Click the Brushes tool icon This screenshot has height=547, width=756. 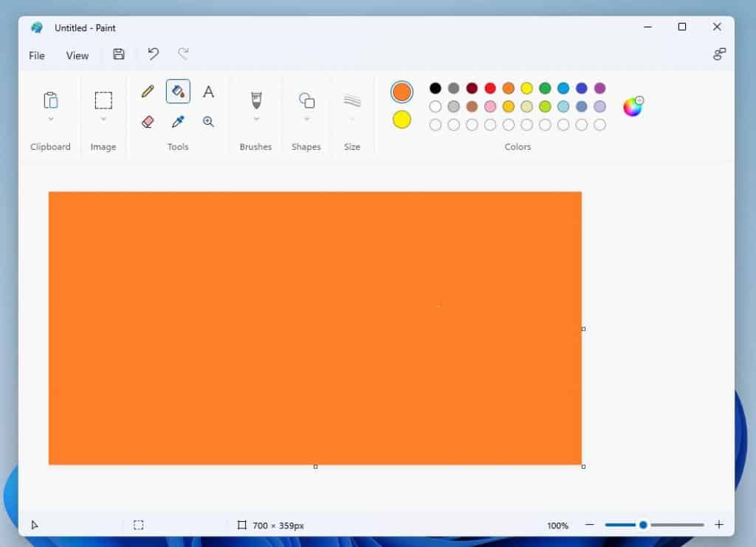256,100
